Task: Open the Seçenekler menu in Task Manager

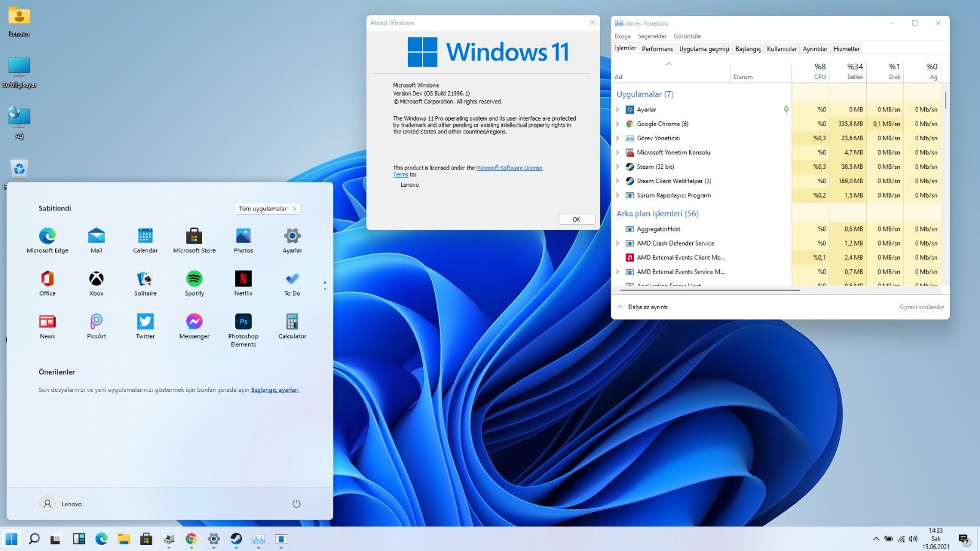Action: [652, 36]
